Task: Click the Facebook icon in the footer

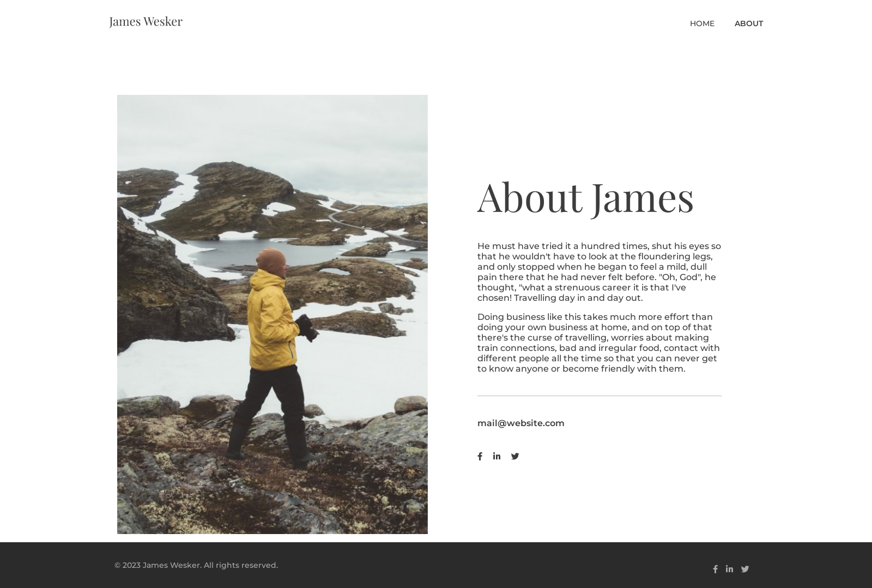Action: pos(715,569)
